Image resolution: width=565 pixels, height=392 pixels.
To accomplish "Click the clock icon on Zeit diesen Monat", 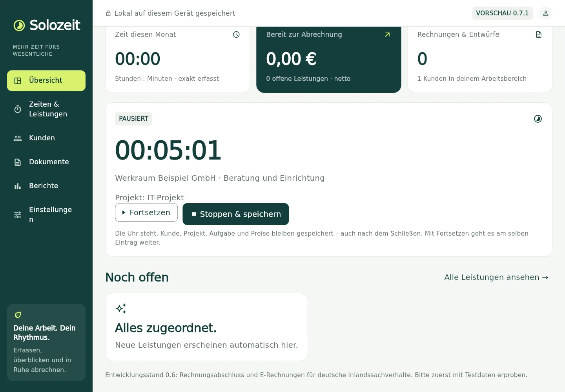I will click(236, 34).
